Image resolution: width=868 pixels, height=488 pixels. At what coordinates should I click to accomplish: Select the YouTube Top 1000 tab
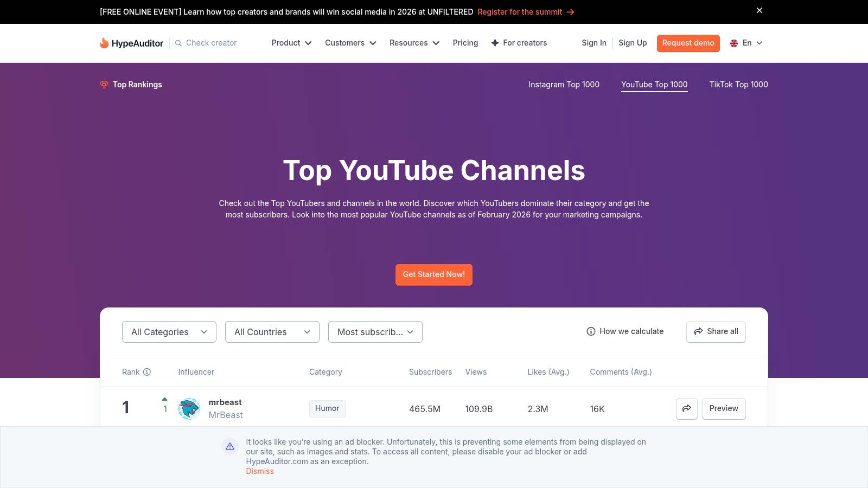[x=654, y=85]
